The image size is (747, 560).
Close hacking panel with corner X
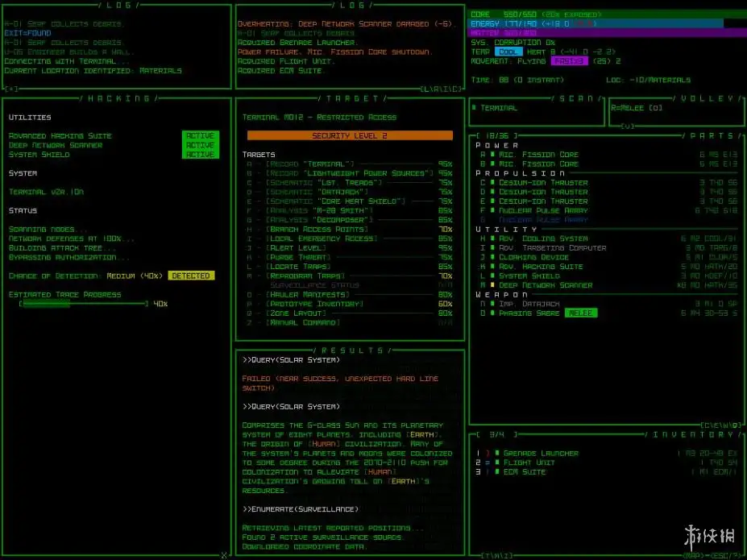click(x=224, y=555)
